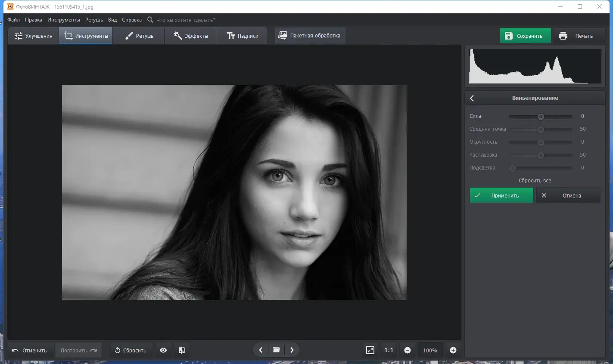Click the search magnifier icon in menu bar

[x=150, y=20]
